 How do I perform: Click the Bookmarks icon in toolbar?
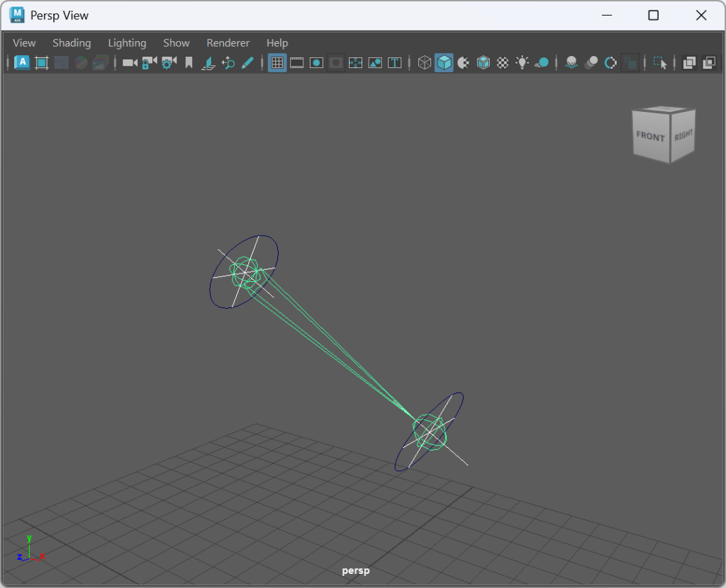189,63
